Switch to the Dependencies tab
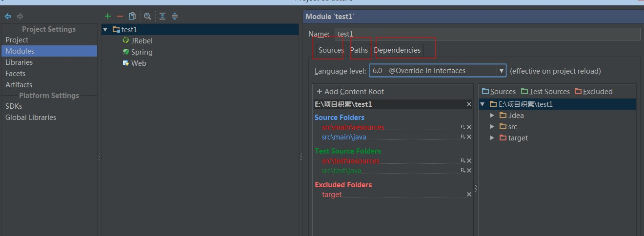This screenshot has width=644, height=236. click(397, 50)
